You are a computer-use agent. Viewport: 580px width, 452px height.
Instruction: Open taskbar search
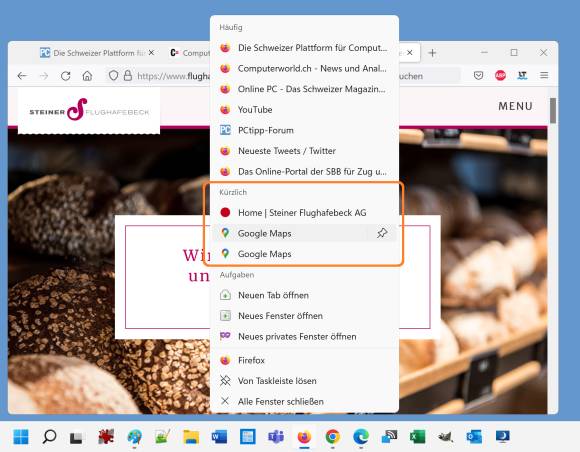49,437
